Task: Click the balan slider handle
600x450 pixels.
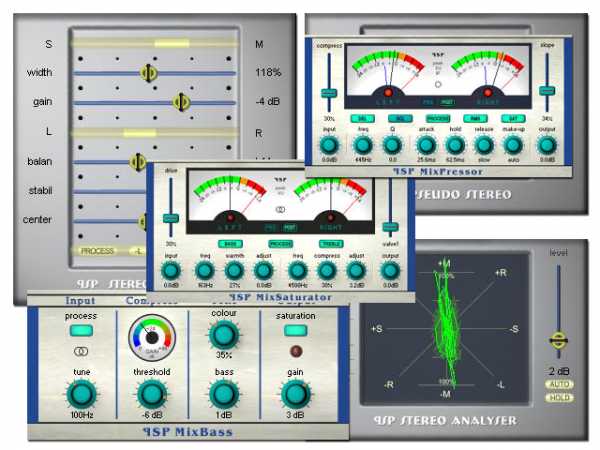Action: pos(137,162)
